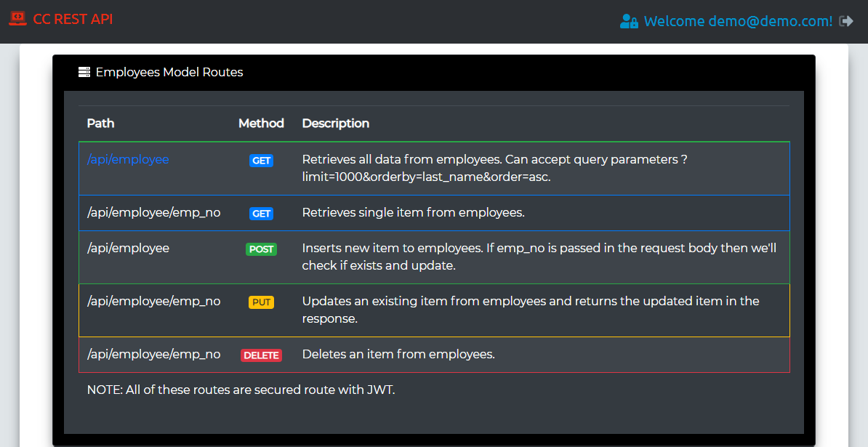The width and height of the screenshot is (868, 447).
Task: Click the user lock icon beside Welcome
Action: tap(629, 21)
